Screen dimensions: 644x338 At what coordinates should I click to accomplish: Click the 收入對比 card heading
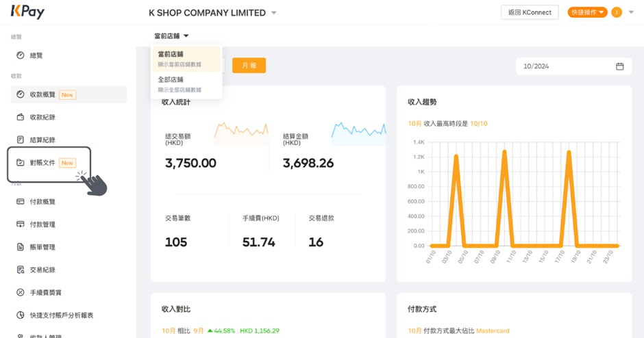pyautogui.click(x=176, y=309)
